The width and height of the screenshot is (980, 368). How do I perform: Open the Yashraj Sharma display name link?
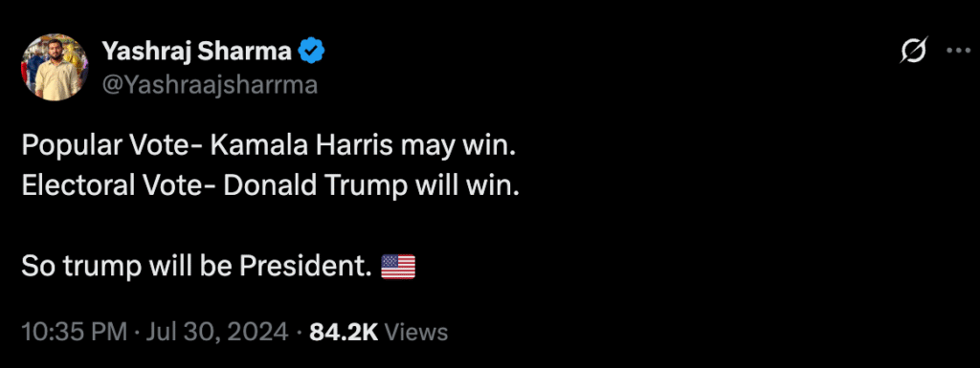(197, 52)
